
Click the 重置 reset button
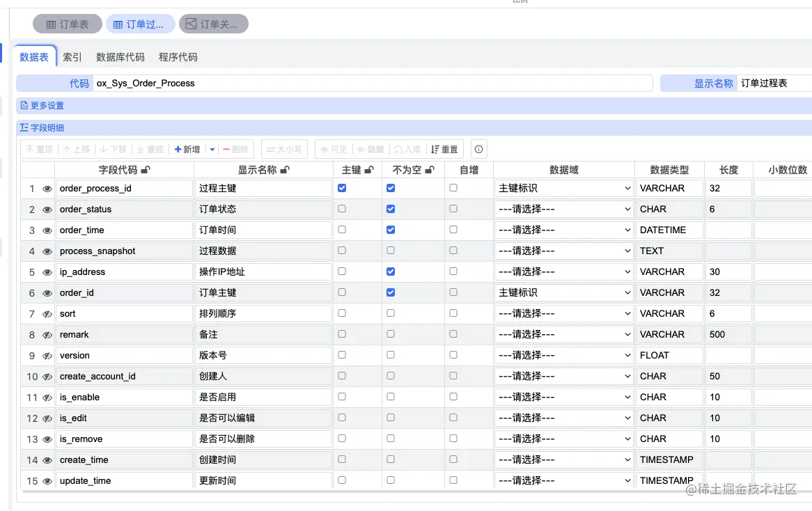point(444,149)
